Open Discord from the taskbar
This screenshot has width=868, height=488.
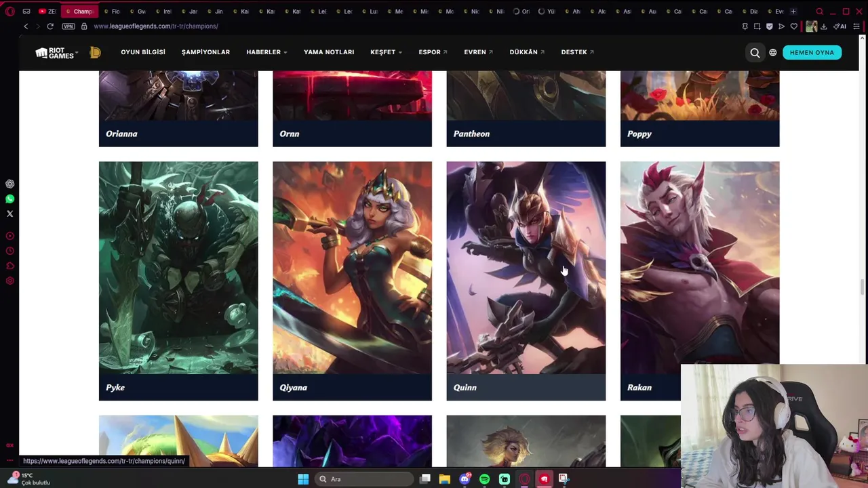[465, 479]
